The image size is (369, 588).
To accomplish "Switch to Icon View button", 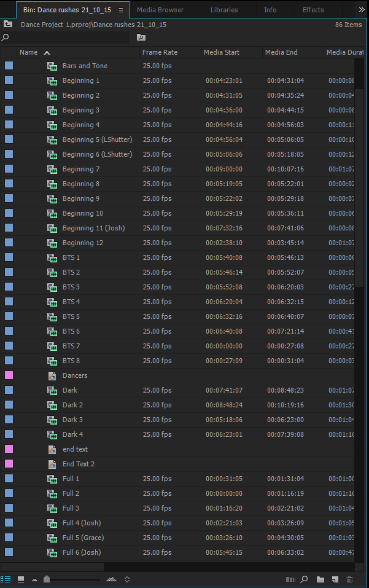I will [x=21, y=579].
